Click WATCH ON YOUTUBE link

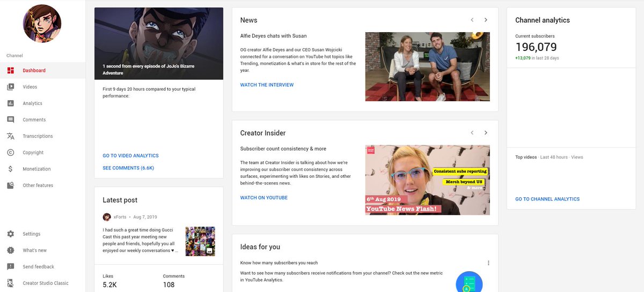click(x=264, y=198)
